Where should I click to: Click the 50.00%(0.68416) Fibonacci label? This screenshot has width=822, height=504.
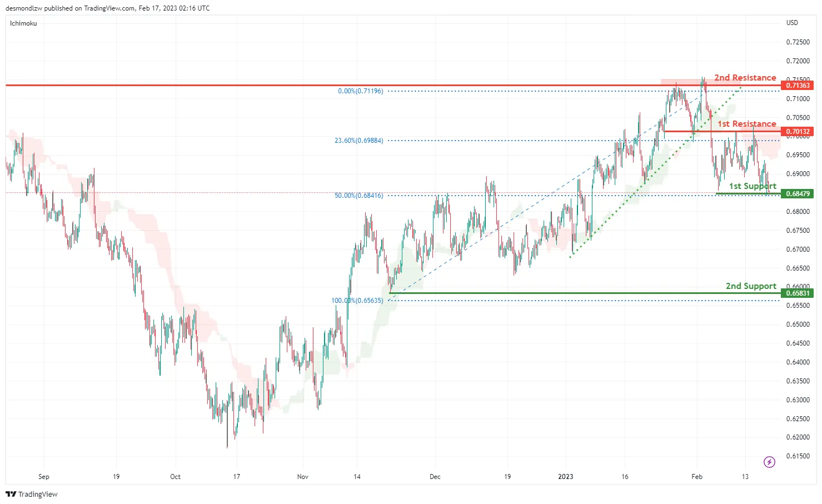(359, 196)
